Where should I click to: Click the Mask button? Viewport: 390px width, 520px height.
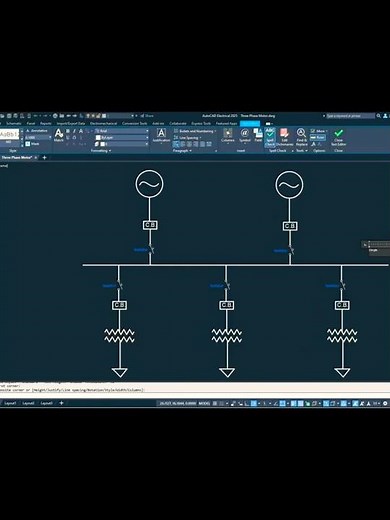(32, 144)
